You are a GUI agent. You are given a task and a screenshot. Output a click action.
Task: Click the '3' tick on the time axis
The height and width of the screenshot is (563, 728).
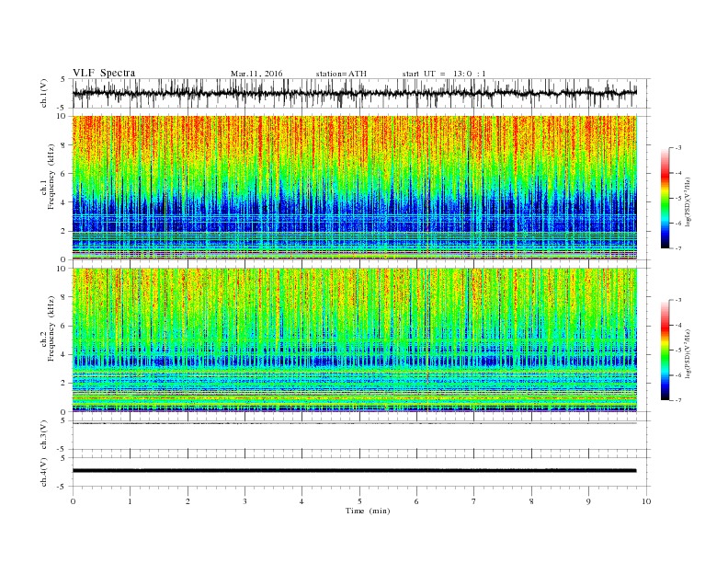coord(245,501)
